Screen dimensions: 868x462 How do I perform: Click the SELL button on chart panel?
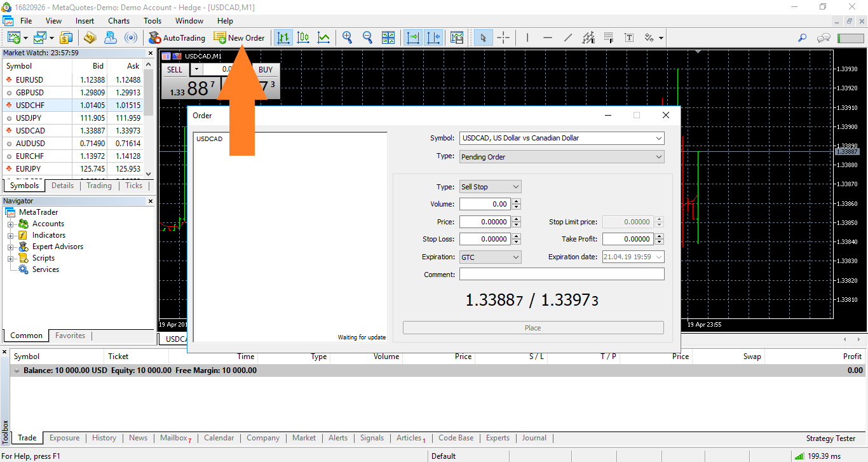[175, 70]
